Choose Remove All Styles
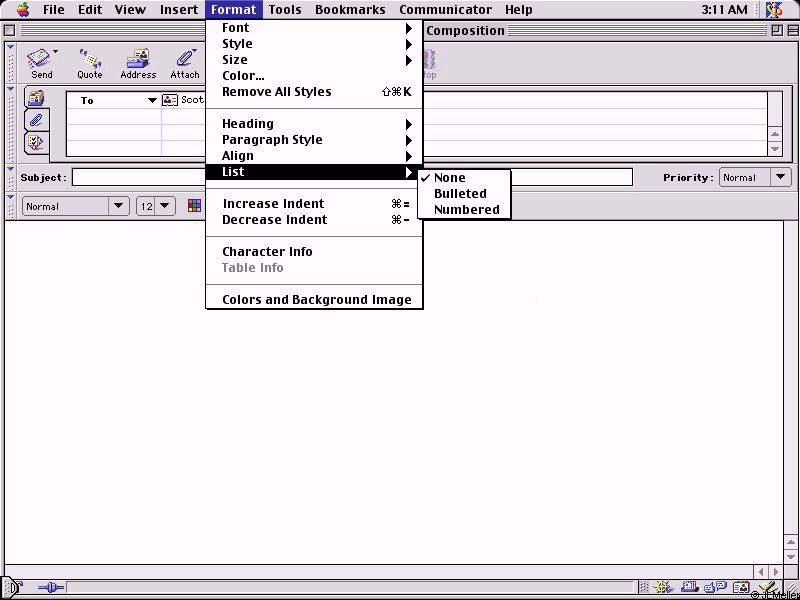Image resolution: width=800 pixels, height=600 pixels. [x=314, y=92]
